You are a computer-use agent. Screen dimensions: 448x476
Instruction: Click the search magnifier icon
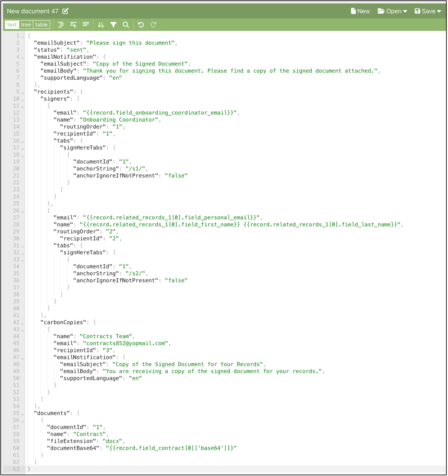tap(126, 25)
